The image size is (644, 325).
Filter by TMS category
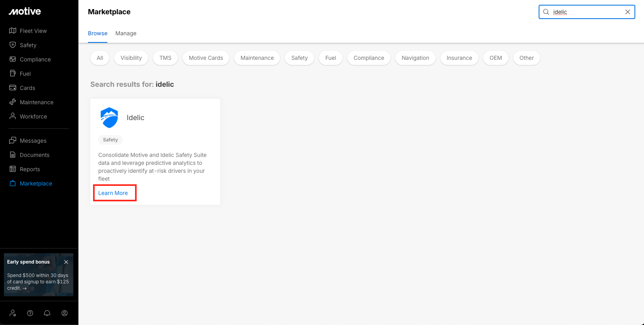click(x=166, y=58)
